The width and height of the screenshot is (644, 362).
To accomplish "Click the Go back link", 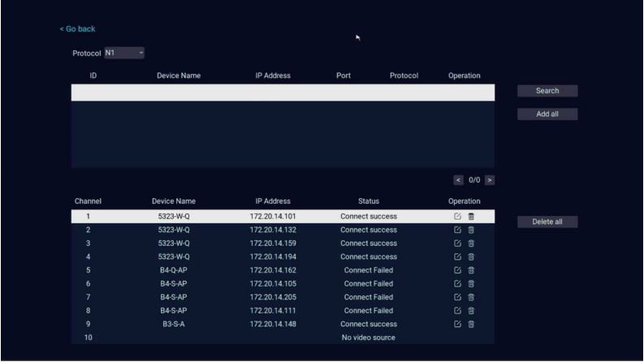I will pyautogui.click(x=77, y=29).
